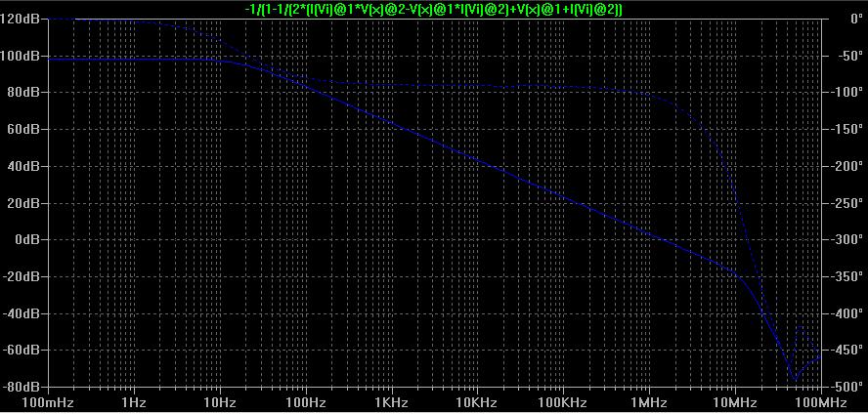Click the -500° label on phase axis
Viewport: 868px width, 414px height.
click(846, 387)
